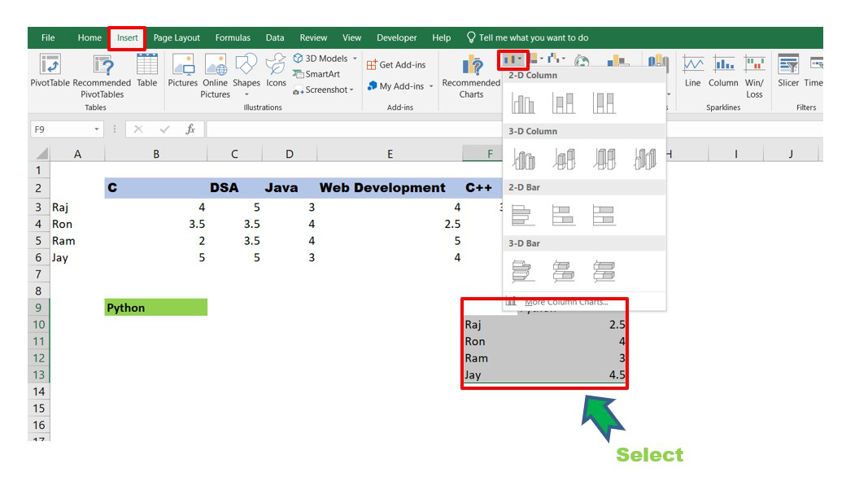This screenshot has height=490, width=868.
Task: Select the 2-D Clustered Column chart
Action: 523,103
